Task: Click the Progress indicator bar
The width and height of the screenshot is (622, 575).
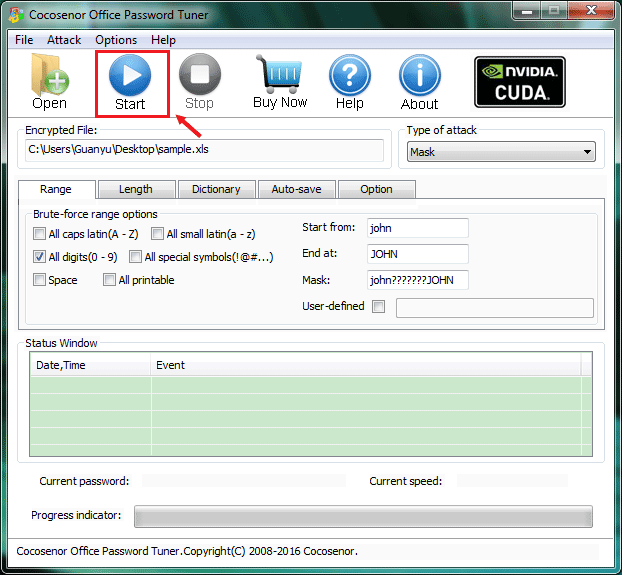Action: click(x=363, y=516)
